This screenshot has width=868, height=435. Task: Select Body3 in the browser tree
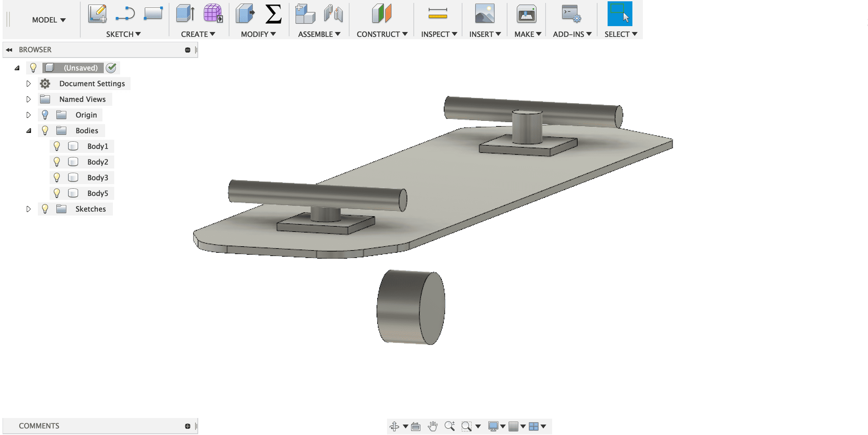click(x=97, y=178)
